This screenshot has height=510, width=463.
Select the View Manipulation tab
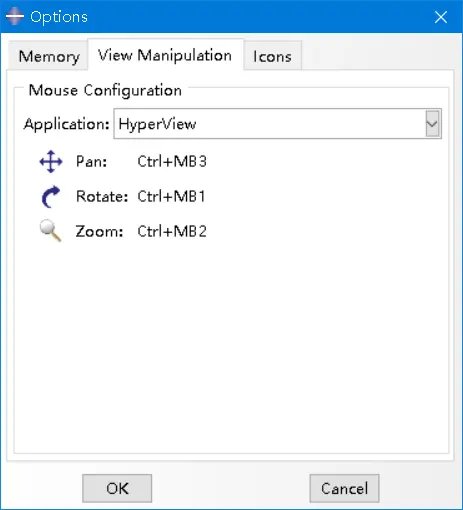tap(165, 55)
